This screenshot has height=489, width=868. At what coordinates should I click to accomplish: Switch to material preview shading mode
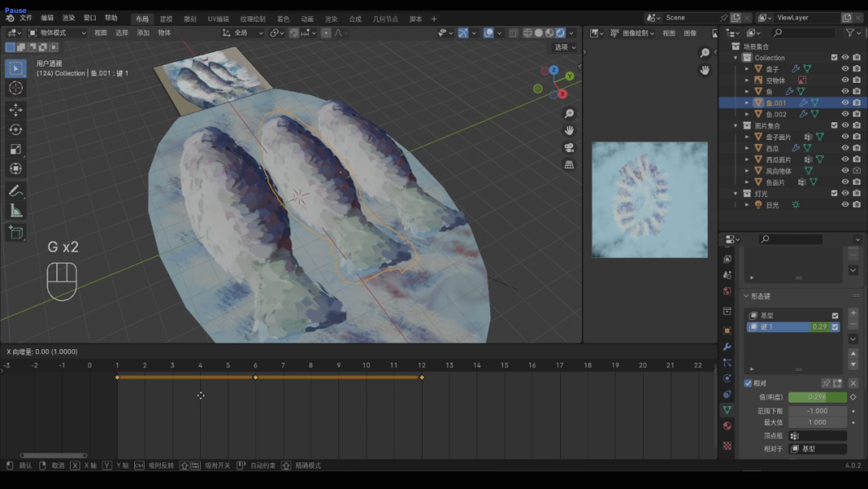pyautogui.click(x=549, y=33)
